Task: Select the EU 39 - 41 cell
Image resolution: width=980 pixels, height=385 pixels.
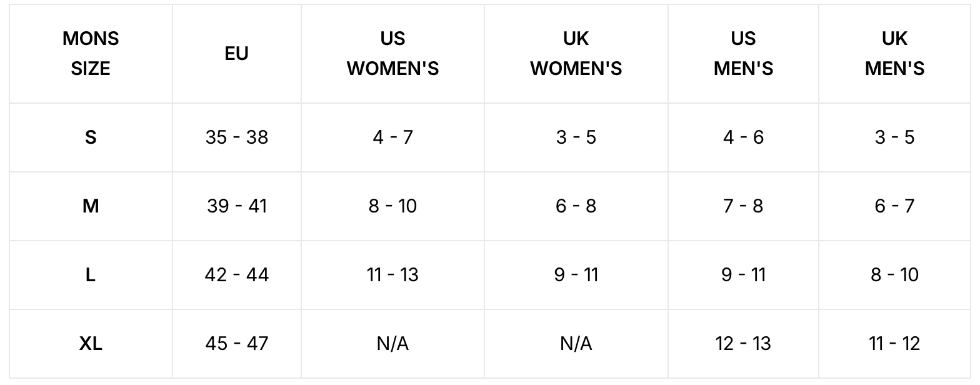Action: [x=236, y=206]
